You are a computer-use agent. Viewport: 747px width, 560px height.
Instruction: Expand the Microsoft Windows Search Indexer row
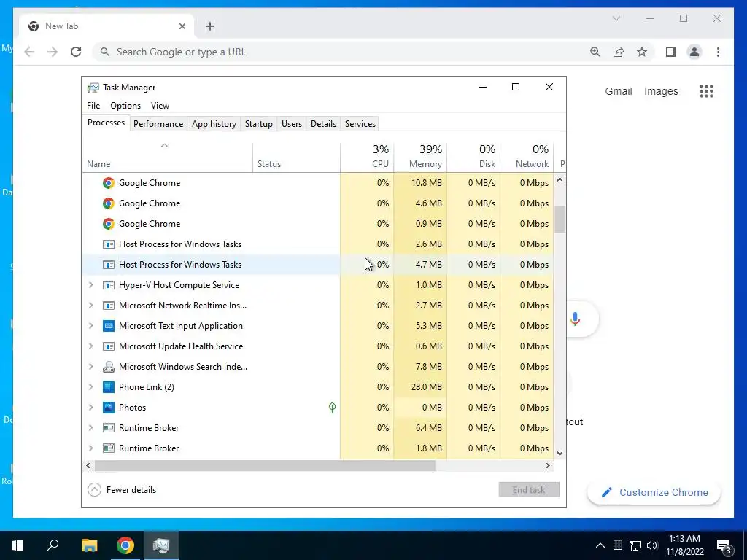[90, 367]
